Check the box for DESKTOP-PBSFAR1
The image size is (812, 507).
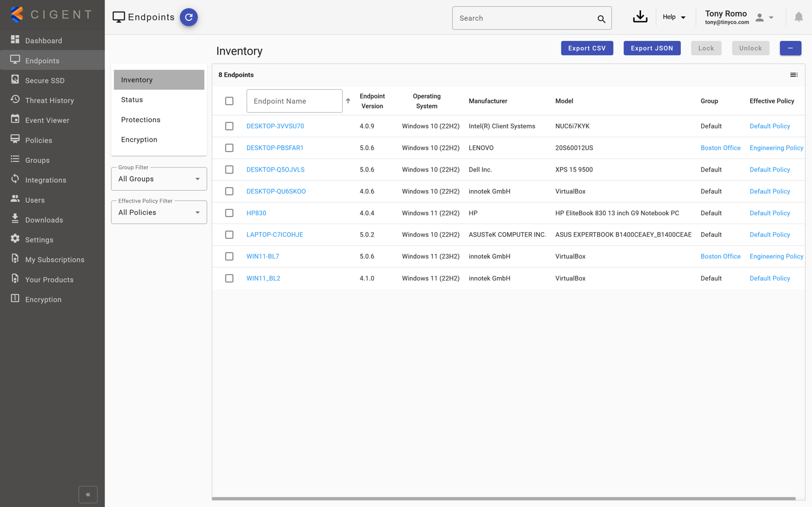[229, 148]
